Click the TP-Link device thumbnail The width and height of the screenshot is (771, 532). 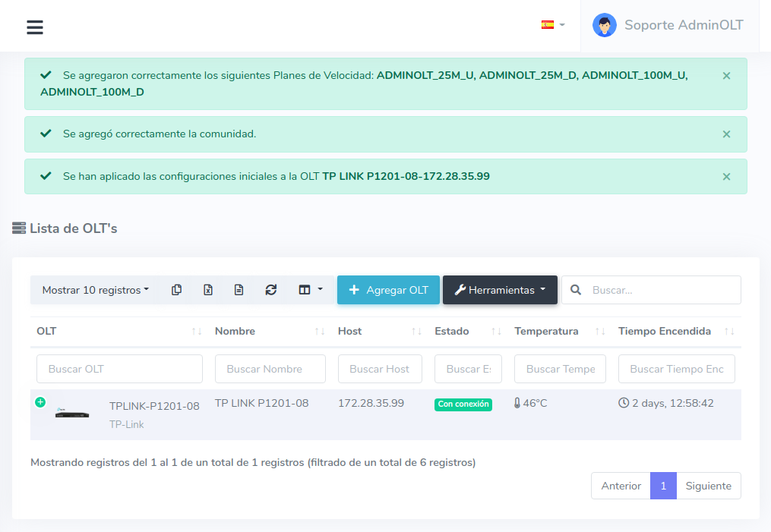click(x=72, y=414)
